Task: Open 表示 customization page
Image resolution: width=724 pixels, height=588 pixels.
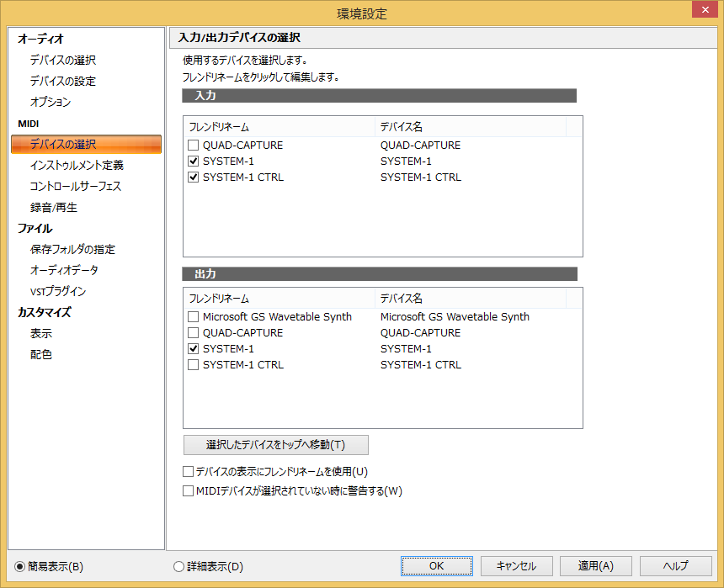Action: [x=41, y=333]
